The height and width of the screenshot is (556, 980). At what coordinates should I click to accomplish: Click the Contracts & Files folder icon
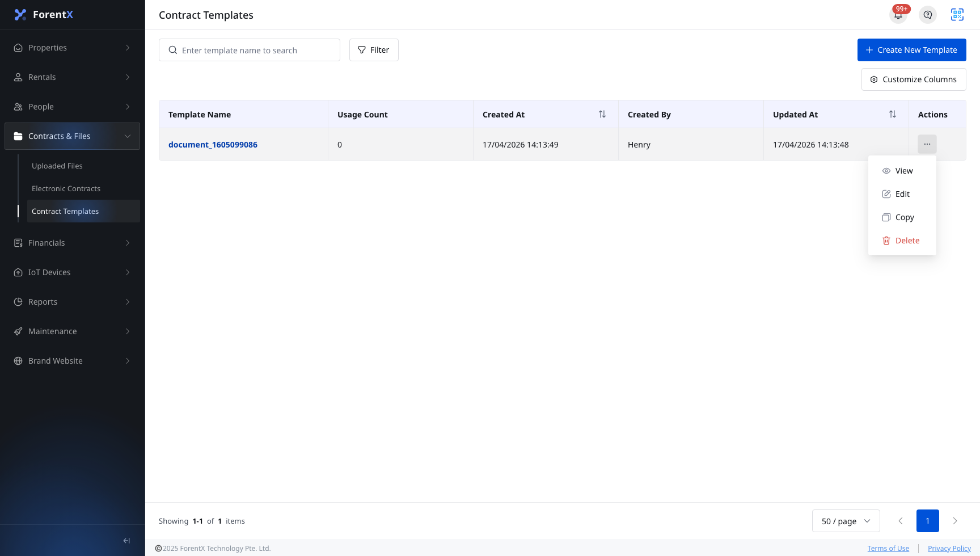18,136
